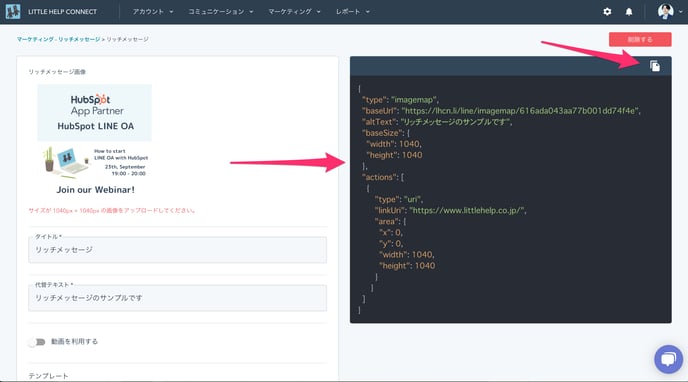
Task: Click the タイトル input field
Action: pos(177,250)
